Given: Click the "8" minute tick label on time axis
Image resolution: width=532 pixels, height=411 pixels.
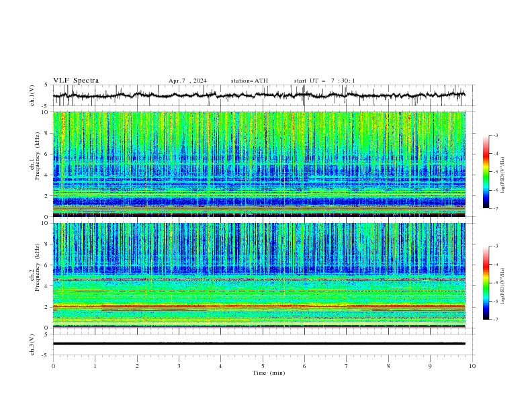Looking at the screenshot, I should pos(388,366).
